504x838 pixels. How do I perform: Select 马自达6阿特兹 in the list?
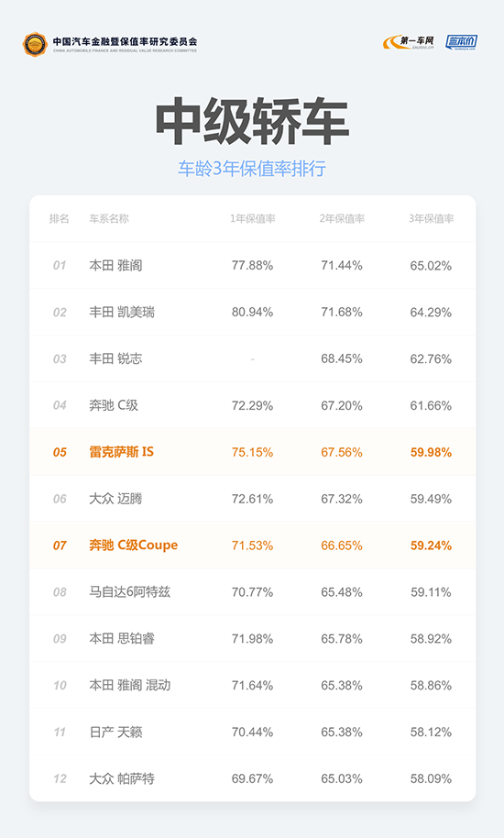point(130,592)
